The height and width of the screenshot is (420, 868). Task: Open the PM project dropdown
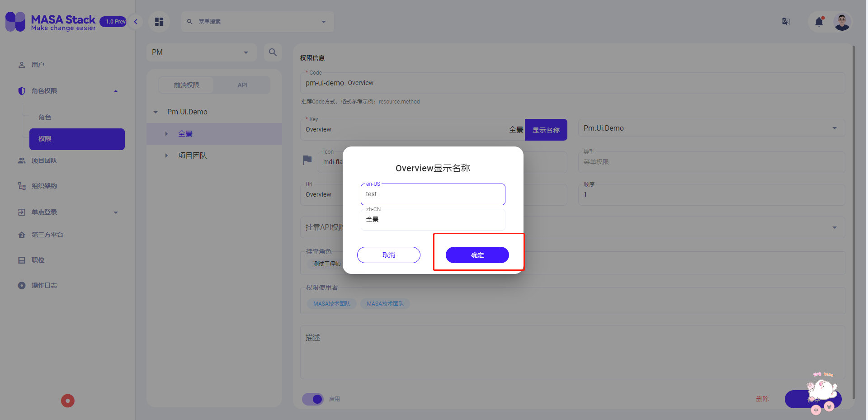pos(202,52)
